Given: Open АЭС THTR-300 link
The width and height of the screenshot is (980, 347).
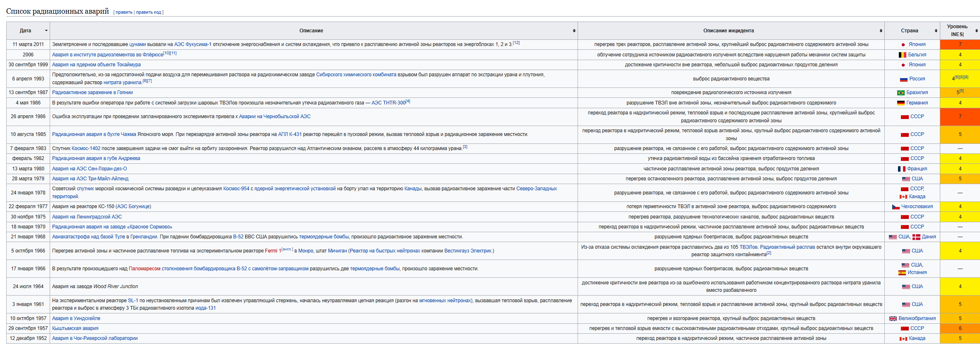Looking at the screenshot, I should pos(388,103).
